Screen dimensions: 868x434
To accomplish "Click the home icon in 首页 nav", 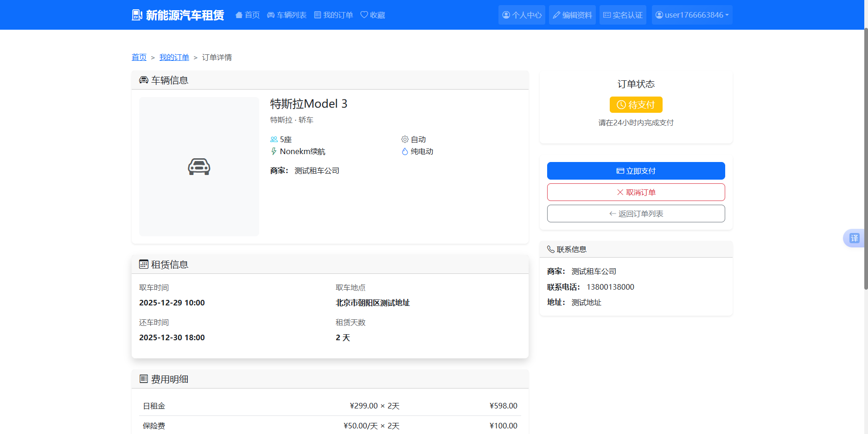I will 239,15.
